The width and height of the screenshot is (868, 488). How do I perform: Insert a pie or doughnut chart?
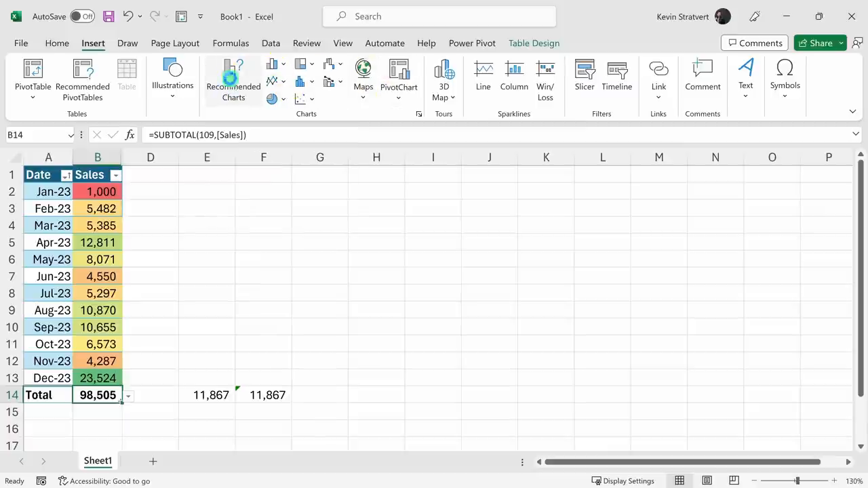pyautogui.click(x=272, y=98)
